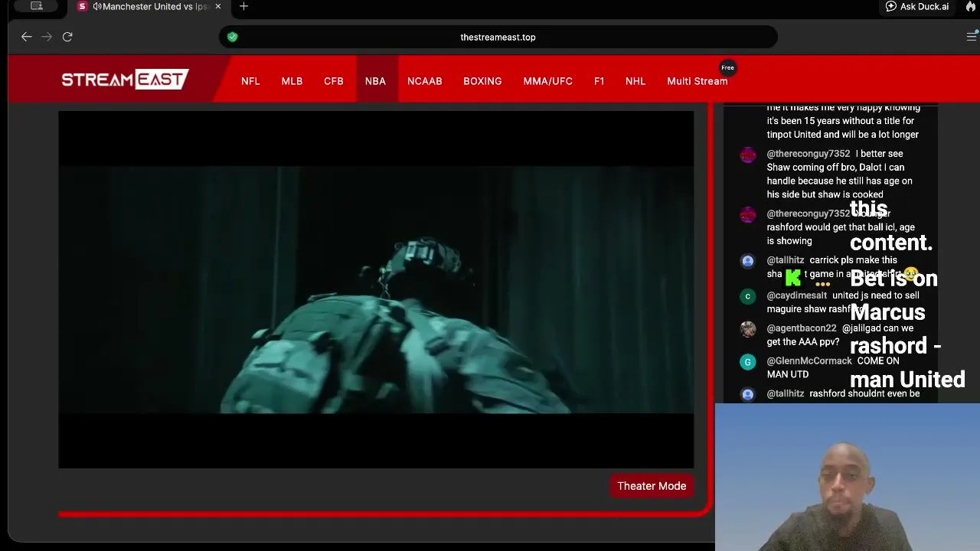Click tallhitz avatar beside "rashford shouldnt" comment
980x551 pixels.
click(748, 394)
